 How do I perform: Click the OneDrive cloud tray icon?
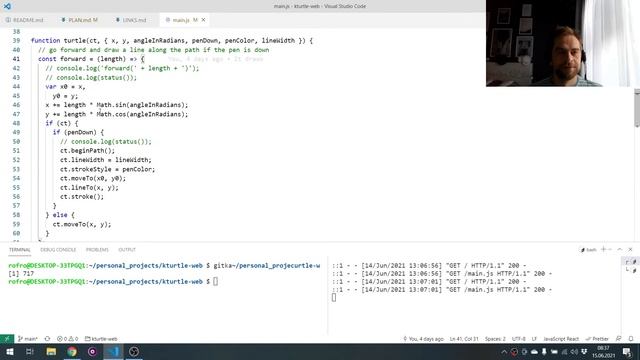pos(534,351)
